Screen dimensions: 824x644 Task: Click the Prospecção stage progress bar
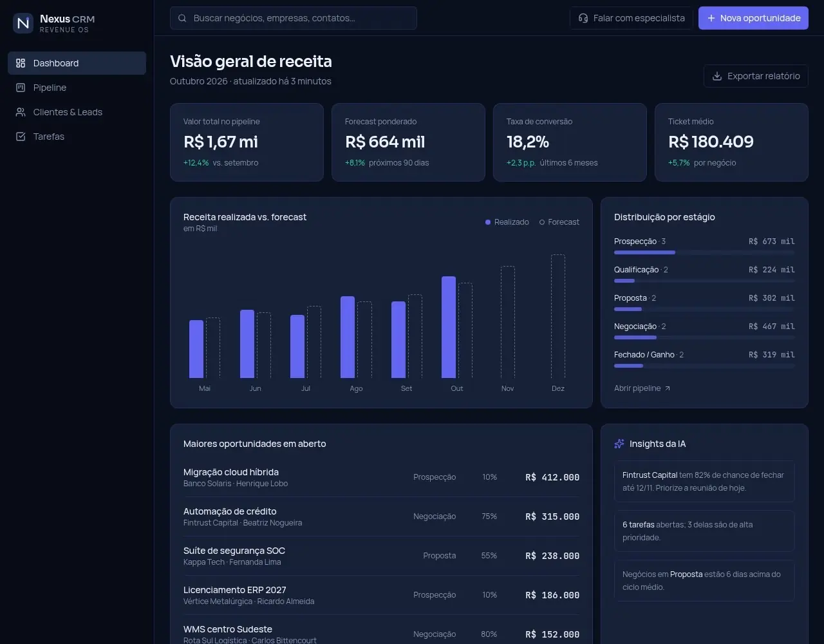click(x=704, y=252)
